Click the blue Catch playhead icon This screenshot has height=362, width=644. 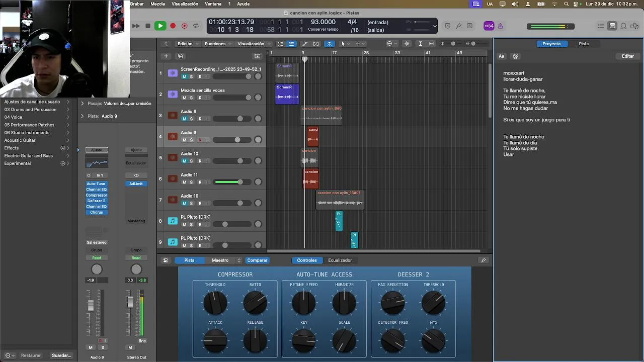(330, 44)
